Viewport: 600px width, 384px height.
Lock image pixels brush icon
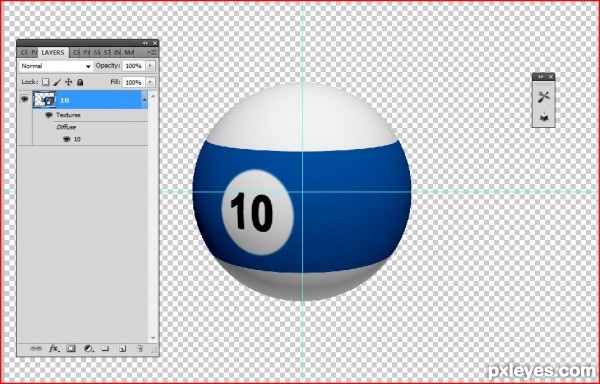tap(57, 82)
